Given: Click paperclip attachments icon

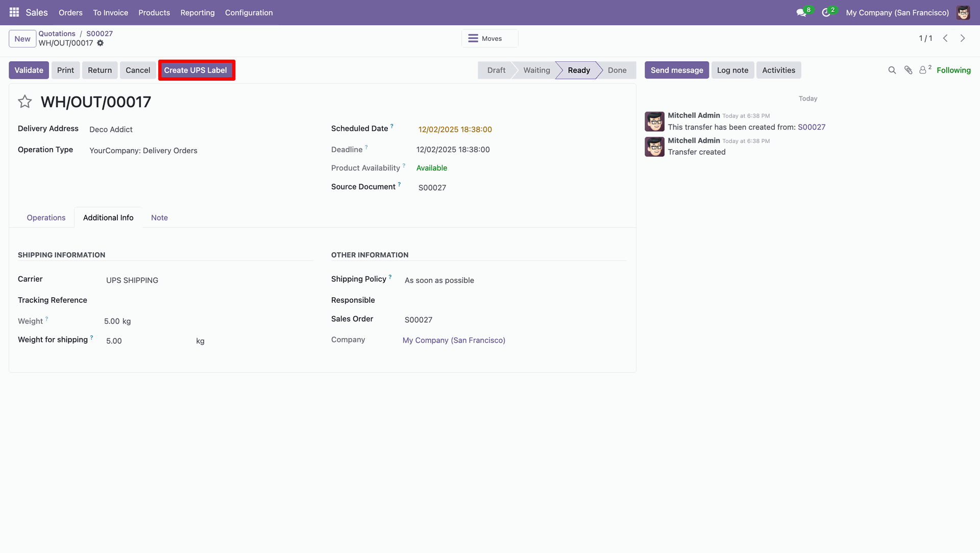Looking at the screenshot, I should pos(908,70).
